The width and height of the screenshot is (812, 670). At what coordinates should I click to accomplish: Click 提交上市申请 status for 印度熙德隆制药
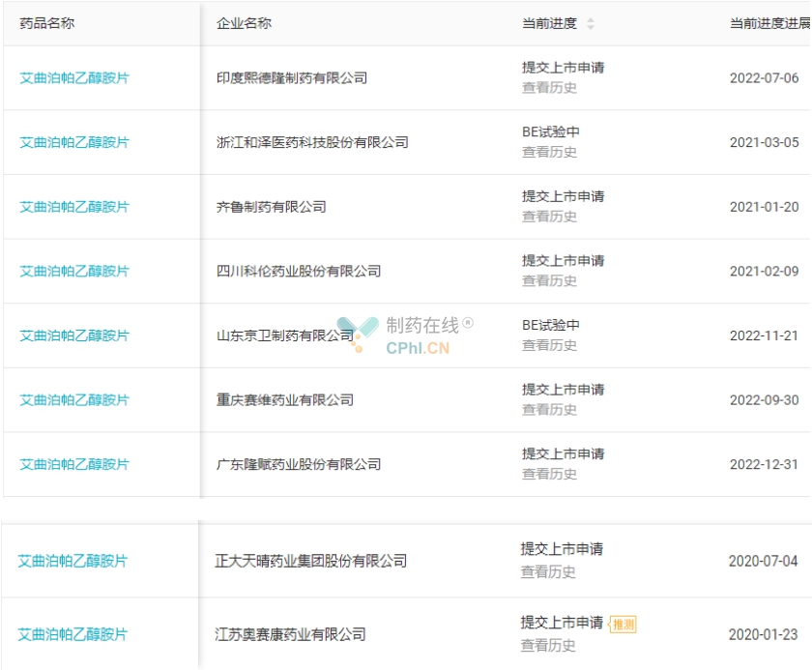563,68
